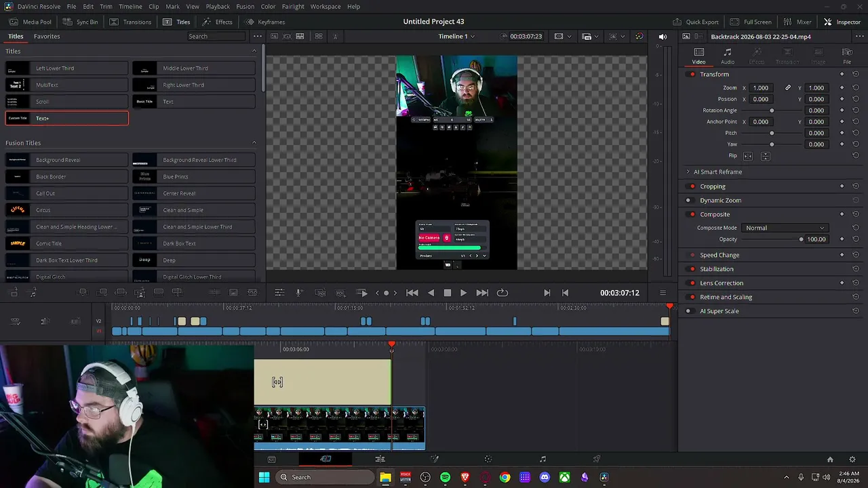
Task: Play the timeline forward
Action: click(x=463, y=293)
